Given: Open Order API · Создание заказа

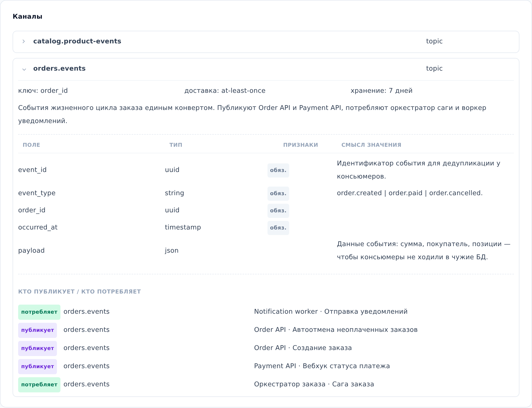Looking at the screenshot, I should (303, 348).
